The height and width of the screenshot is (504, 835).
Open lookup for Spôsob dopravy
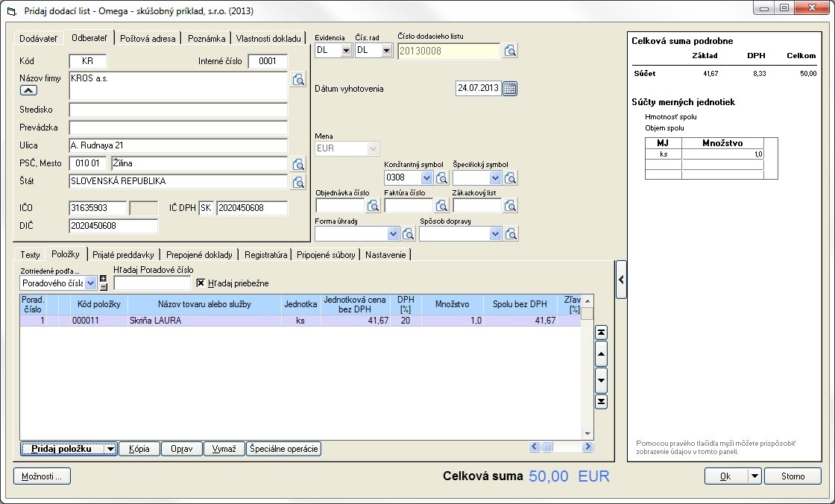coord(511,234)
